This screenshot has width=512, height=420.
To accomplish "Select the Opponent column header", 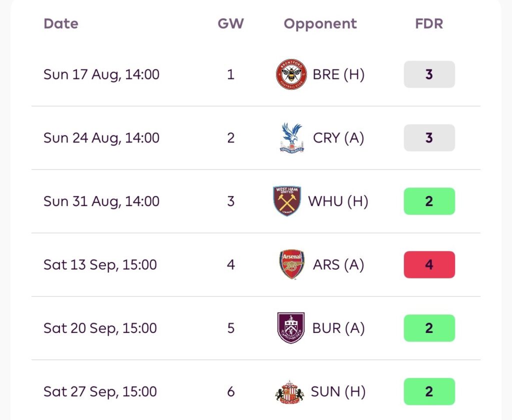I will point(320,24).
